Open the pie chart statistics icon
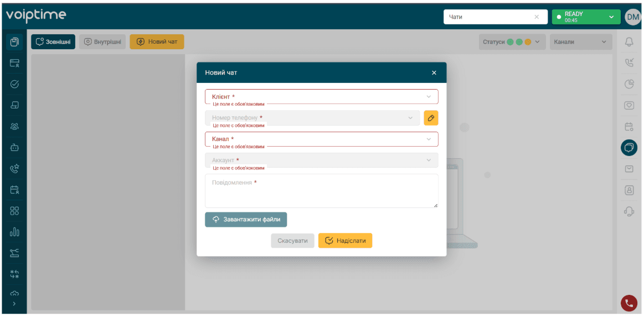This screenshot has width=644, height=317. pyautogui.click(x=629, y=84)
